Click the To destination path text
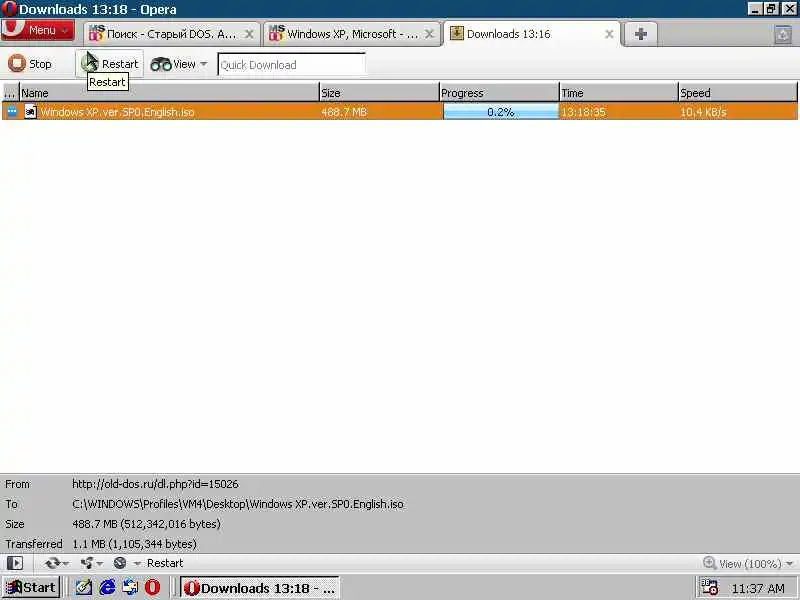The height and width of the screenshot is (600, 800). click(x=238, y=504)
